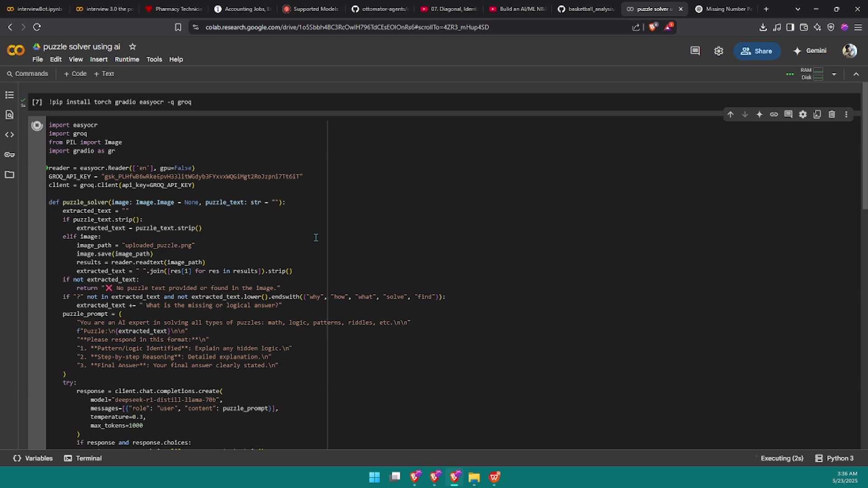
Task: Click the Share button
Action: (x=756, y=51)
